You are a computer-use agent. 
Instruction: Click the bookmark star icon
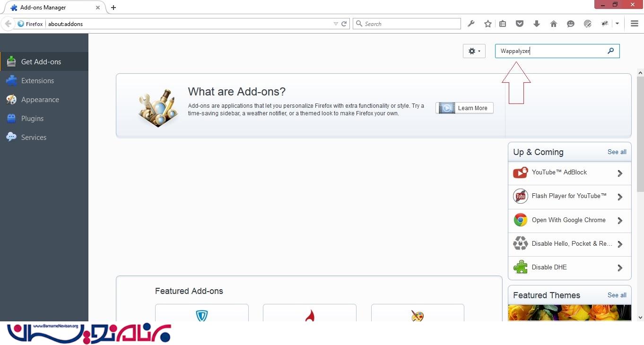click(487, 24)
